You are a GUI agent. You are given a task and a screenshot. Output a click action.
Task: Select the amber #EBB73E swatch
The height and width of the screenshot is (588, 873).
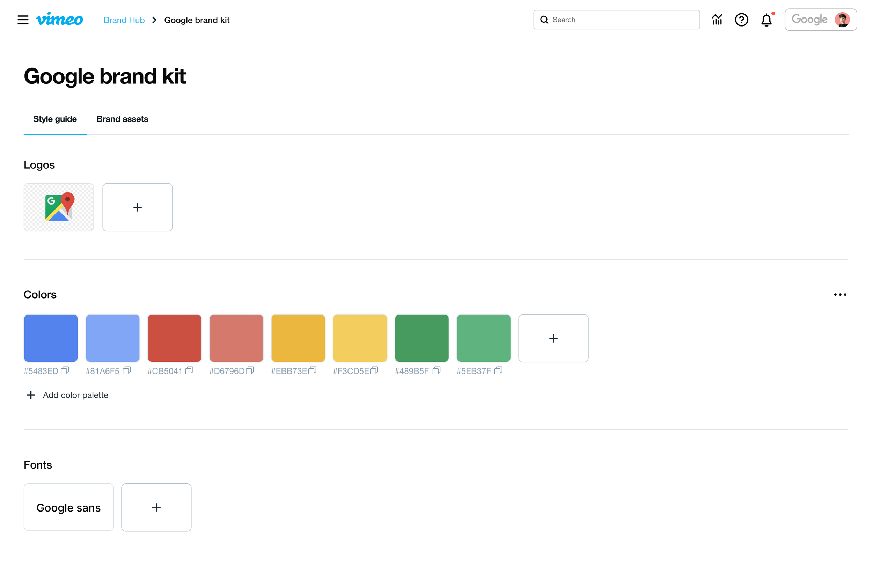click(298, 338)
